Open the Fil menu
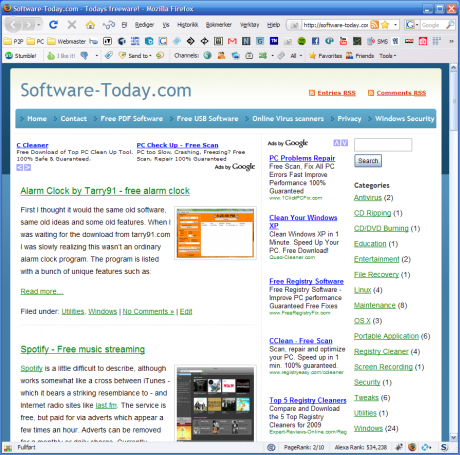The image size is (460, 455). (x=124, y=25)
